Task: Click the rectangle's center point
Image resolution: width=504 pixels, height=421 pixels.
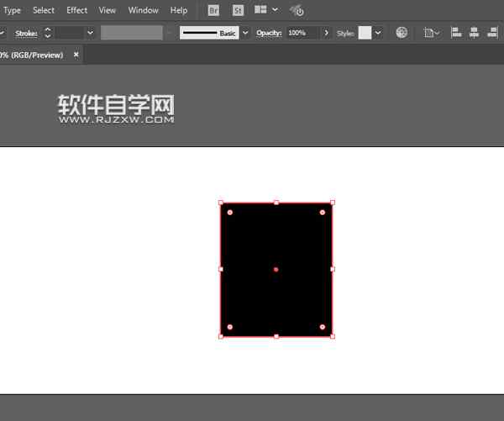Action: 276,270
